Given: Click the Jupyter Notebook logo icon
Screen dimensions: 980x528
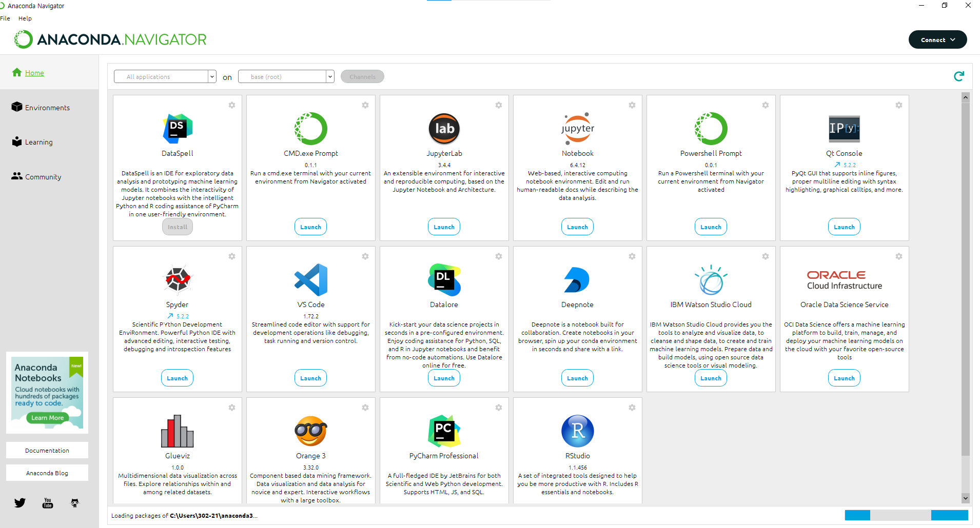Looking at the screenshot, I should coord(578,128).
